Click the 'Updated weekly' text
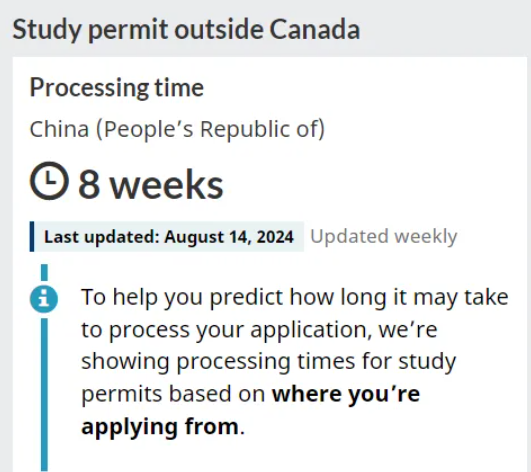 coord(384,237)
